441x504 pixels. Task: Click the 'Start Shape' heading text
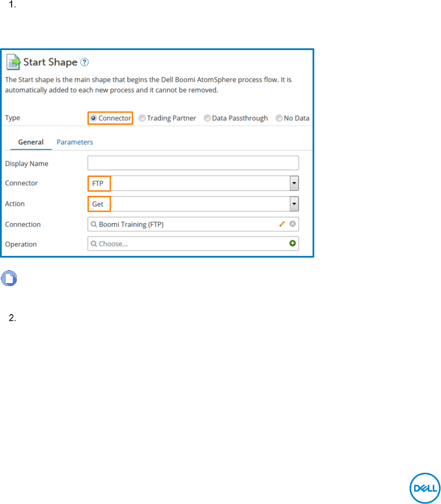50,62
